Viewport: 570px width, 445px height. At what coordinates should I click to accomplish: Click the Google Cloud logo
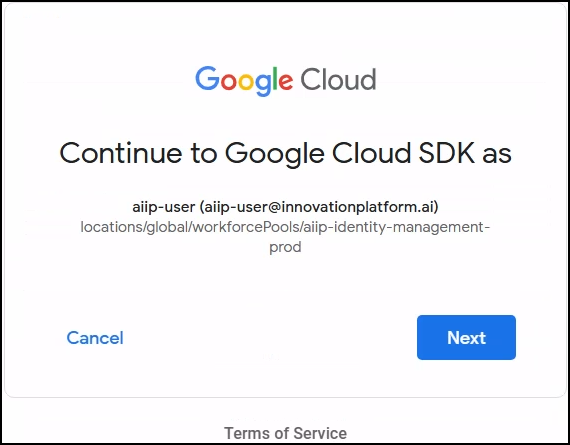point(285,81)
